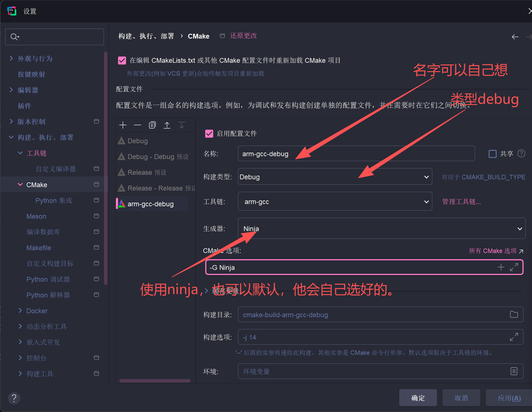Click external link arrow next to 所有 CMake 选项
The image size is (532, 412).
[521, 251]
